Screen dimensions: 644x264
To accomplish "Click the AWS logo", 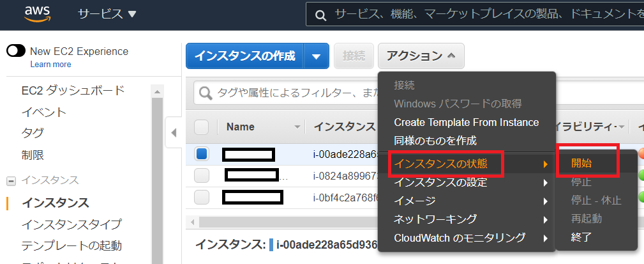I will point(38,15).
